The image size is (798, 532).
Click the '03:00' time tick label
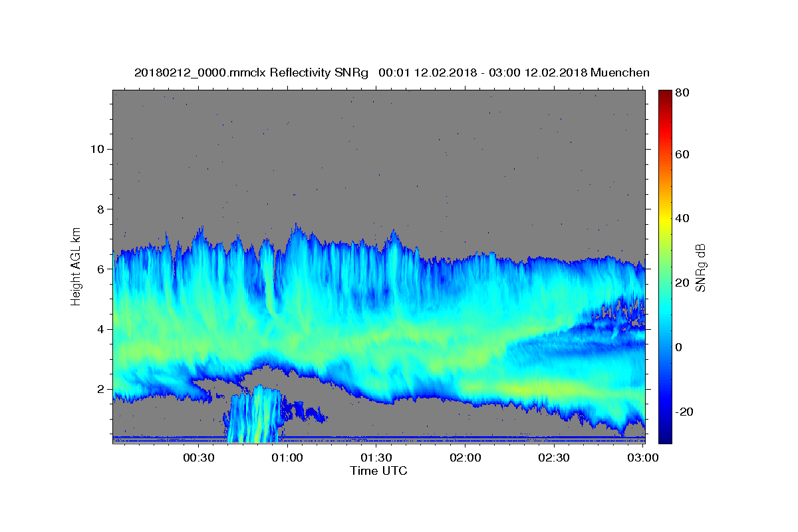pos(642,458)
